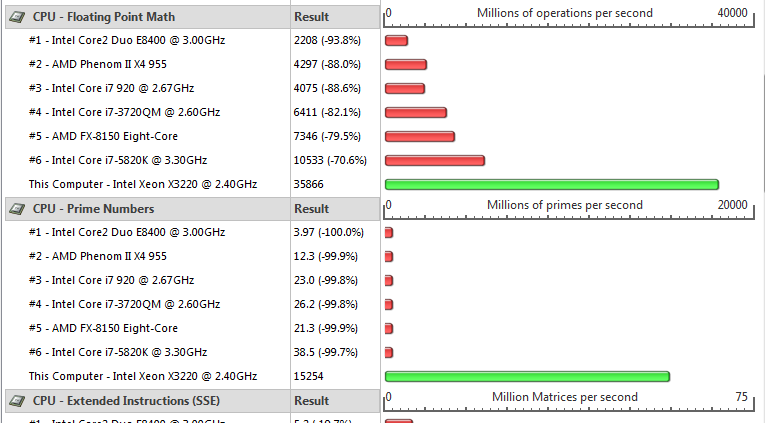765x423 pixels.
Task: Click the 10533 (-70.6%) result value
Action: (x=330, y=160)
